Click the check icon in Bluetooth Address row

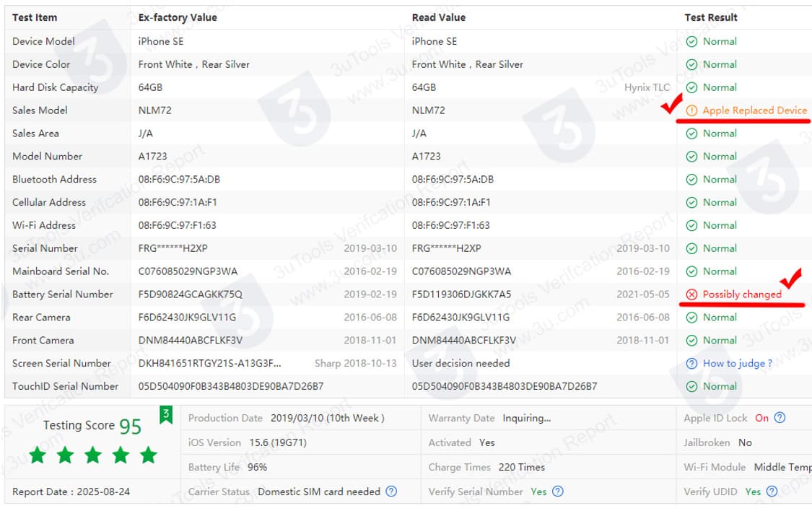tap(691, 180)
